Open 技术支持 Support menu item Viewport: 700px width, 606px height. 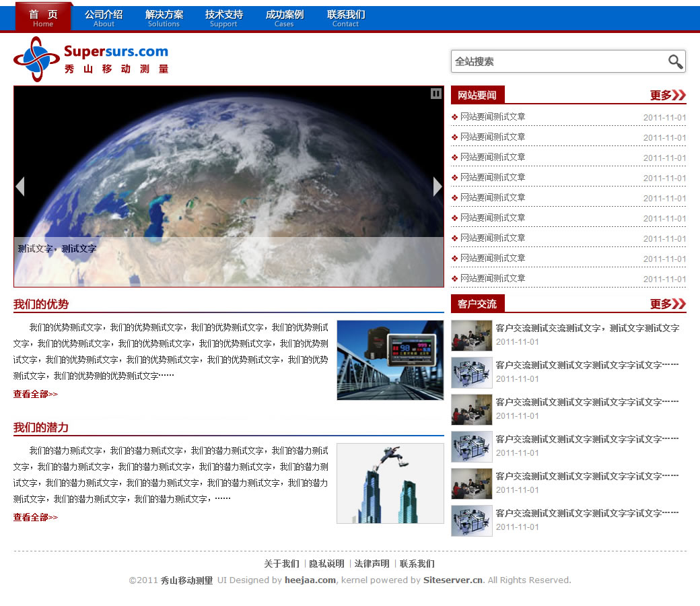pos(223,18)
